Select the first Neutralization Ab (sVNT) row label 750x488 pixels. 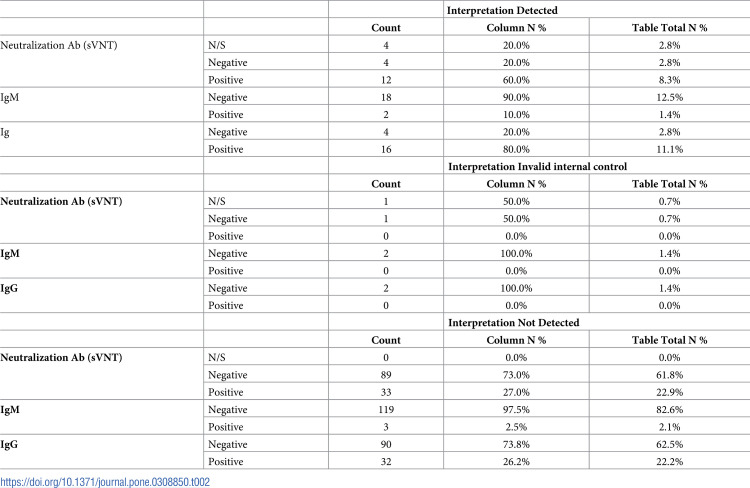59,45
